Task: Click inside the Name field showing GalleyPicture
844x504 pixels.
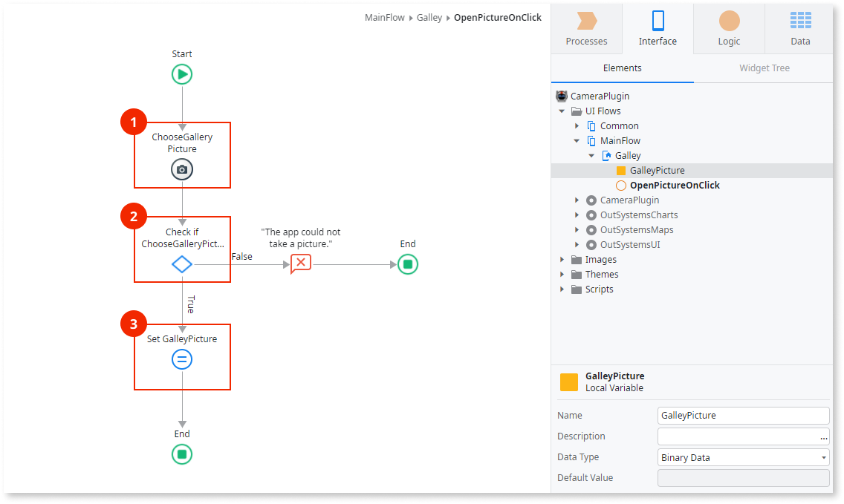Action: (743, 415)
